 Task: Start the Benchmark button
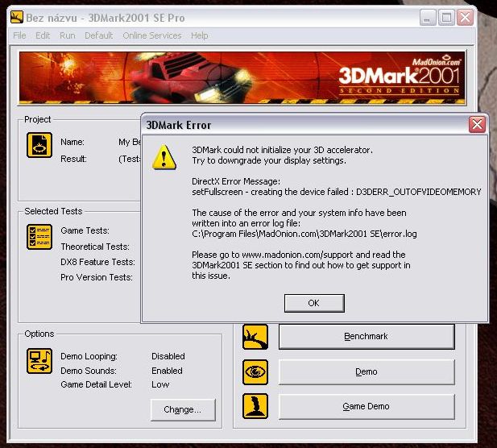[367, 336]
